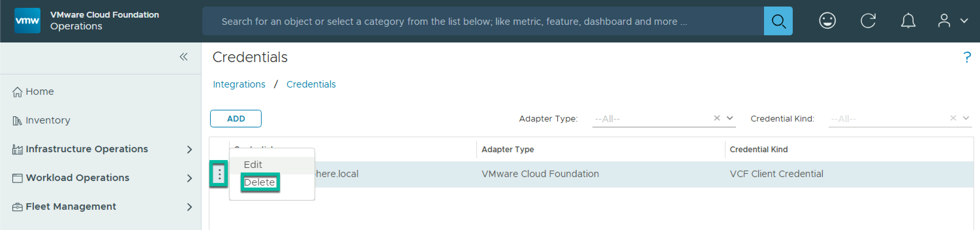The height and width of the screenshot is (230, 980).
Task: Collapse the left navigation sidebar
Action: point(184,57)
